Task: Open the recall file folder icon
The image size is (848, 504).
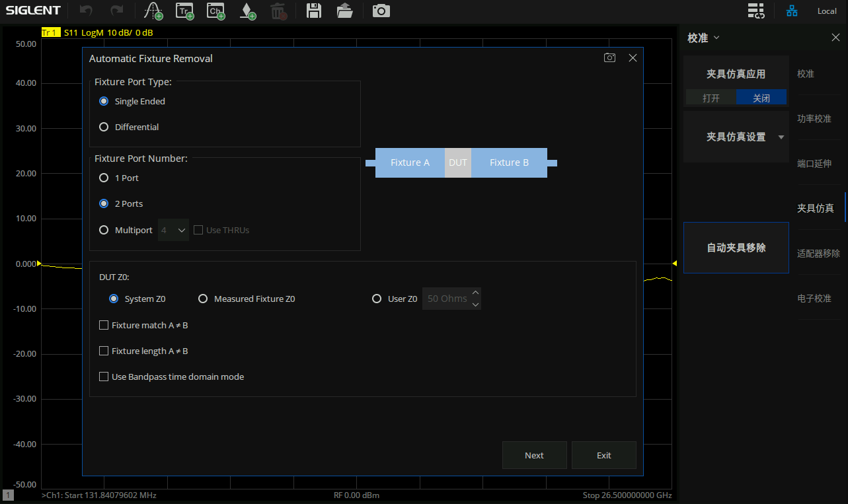Action: 344,11
